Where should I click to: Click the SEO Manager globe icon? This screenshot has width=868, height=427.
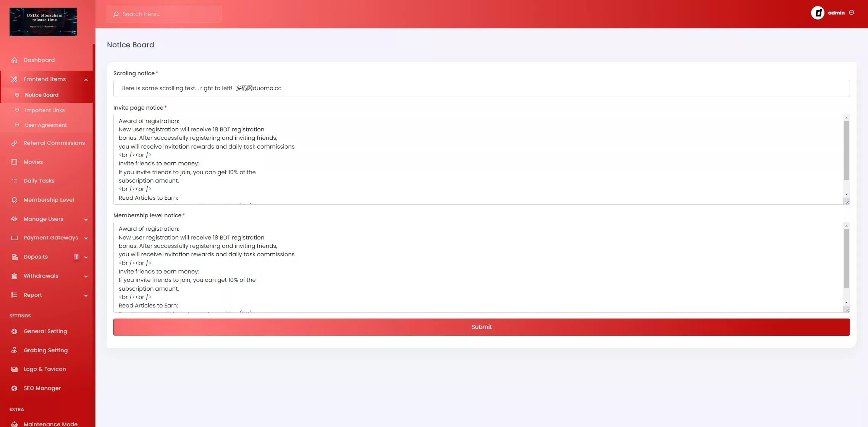coord(15,388)
